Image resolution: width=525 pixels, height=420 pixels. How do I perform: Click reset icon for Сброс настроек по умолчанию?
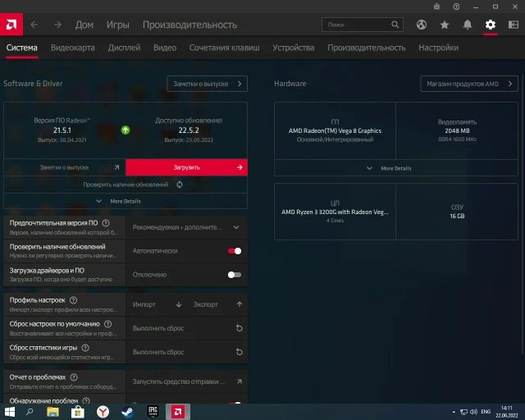(x=239, y=328)
